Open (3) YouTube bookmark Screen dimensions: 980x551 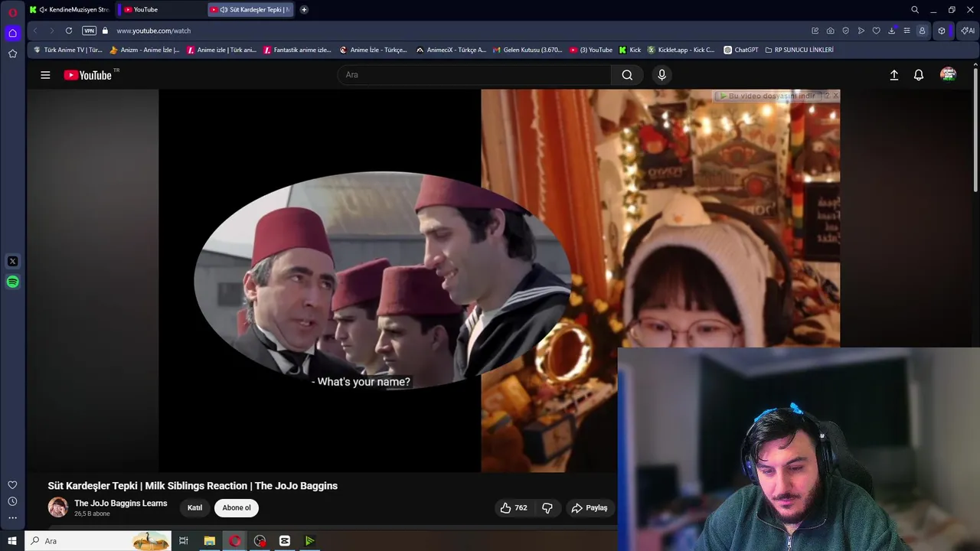click(x=591, y=50)
